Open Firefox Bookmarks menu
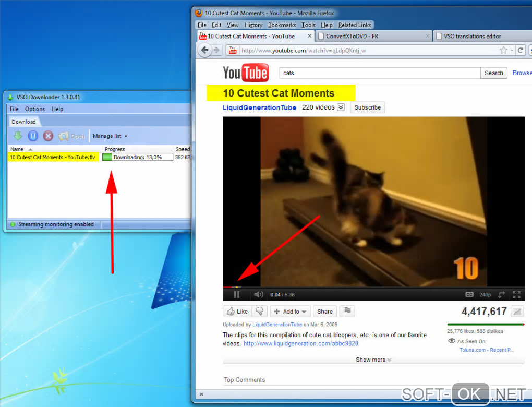 pyautogui.click(x=282, y=25)
